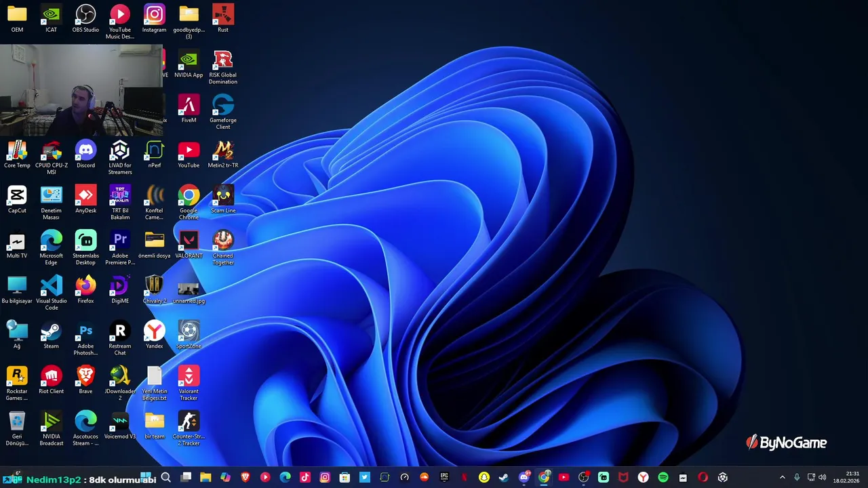The height and width of the screenshot is (488, 868).
Task: Open unnamed.jpg image file
Action: [189, 293]
